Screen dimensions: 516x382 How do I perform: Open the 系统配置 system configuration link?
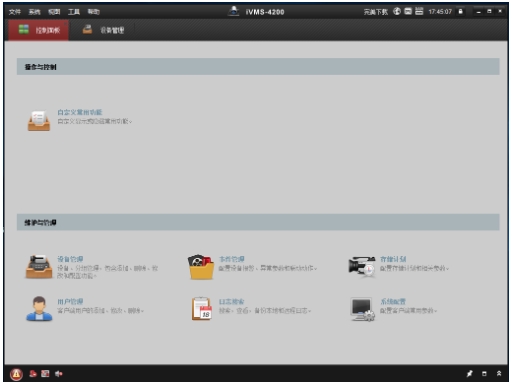393,302
